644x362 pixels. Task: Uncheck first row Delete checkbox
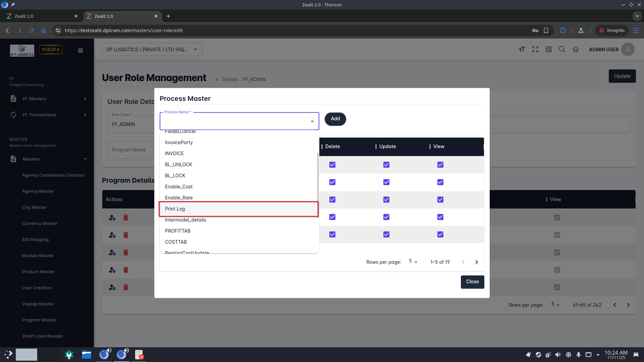[332, 165]
